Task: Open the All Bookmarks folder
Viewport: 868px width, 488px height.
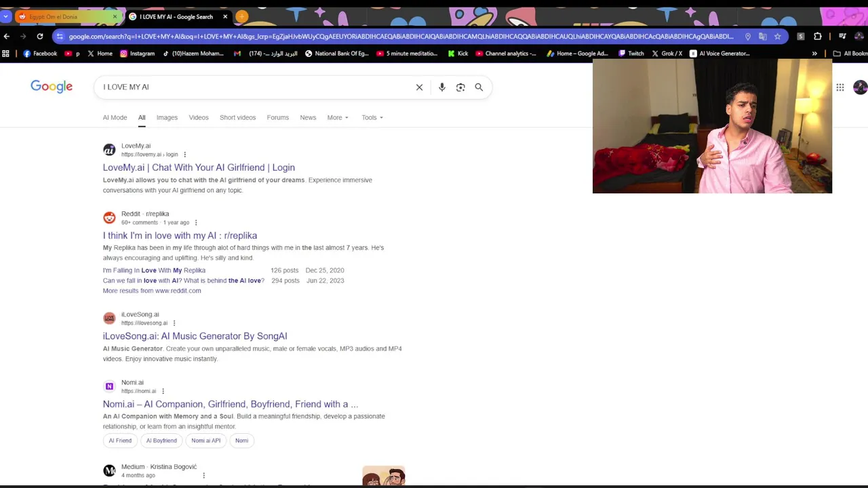Action: 850,54
